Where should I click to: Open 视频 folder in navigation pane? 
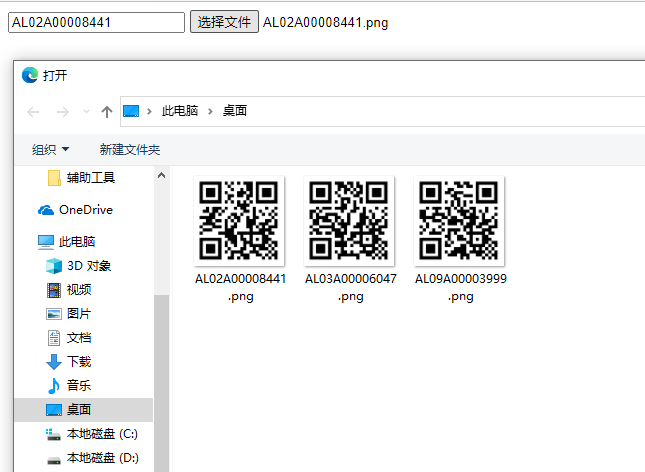[x=69, y=290]
